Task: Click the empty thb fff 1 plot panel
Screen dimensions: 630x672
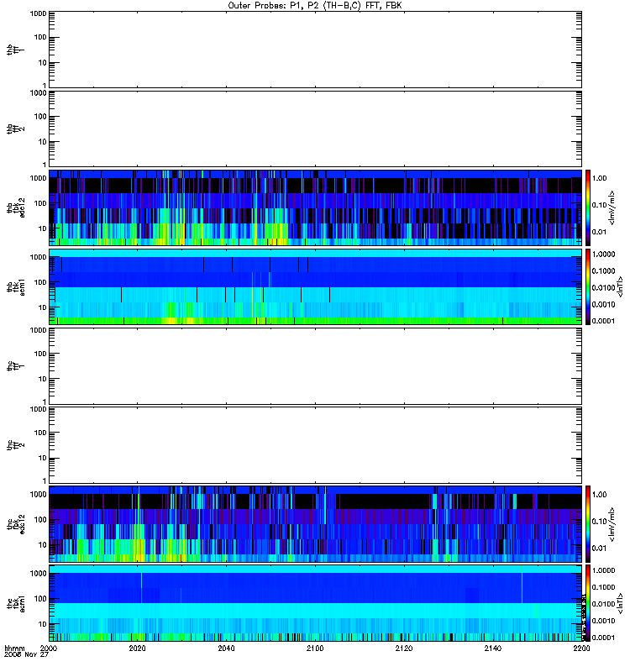Action: click(316, 50)
